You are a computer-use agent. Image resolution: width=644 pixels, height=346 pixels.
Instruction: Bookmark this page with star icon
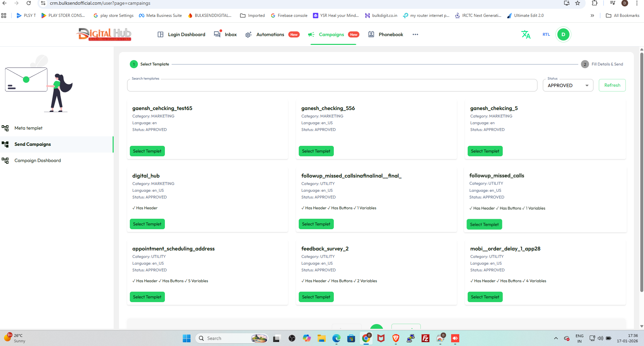(x=578, y=3)
